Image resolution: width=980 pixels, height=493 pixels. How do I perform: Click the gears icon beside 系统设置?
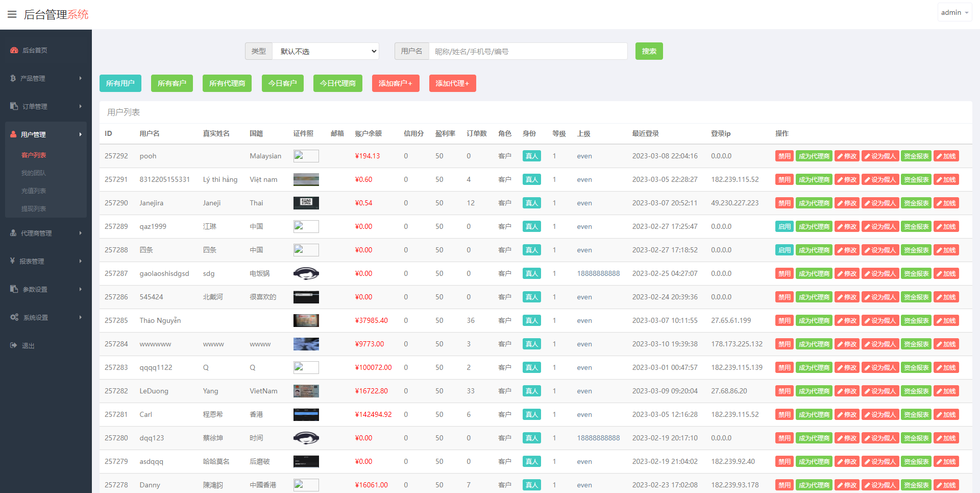tap(14, 317)
